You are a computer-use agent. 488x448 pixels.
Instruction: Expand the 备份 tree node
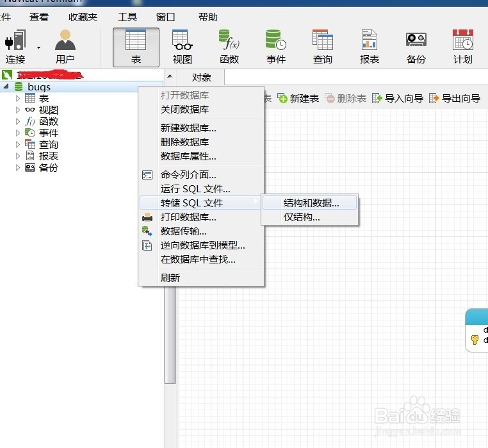click(x=18, y=168)
